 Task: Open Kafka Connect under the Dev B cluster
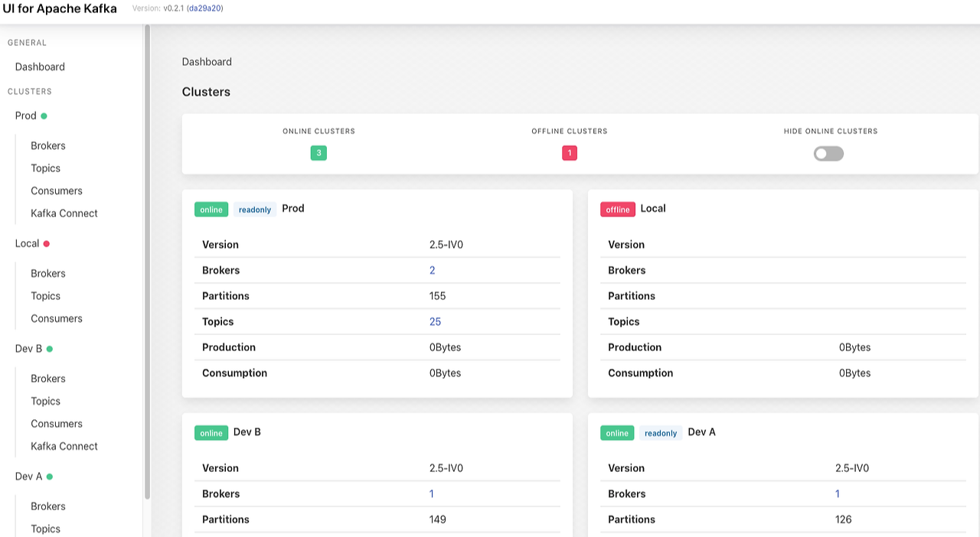tap(64, 446)
